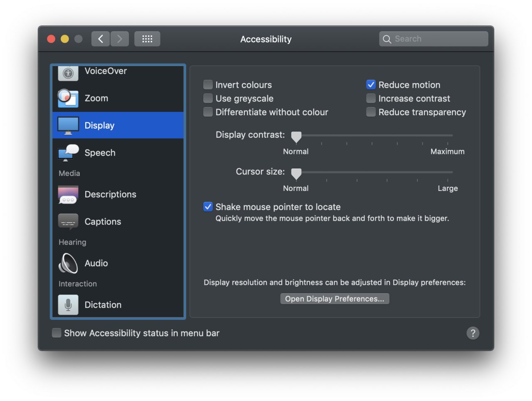Click the Hearing section header

[x=72, y=242]
